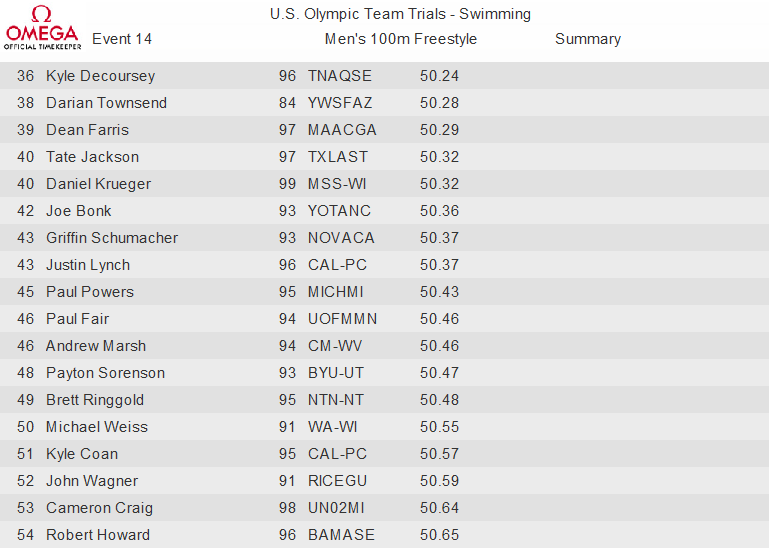The image size is (769, 548).
Task: Select Daniel Krueger's club MSS-WI
Action: [x=337, y=183]
